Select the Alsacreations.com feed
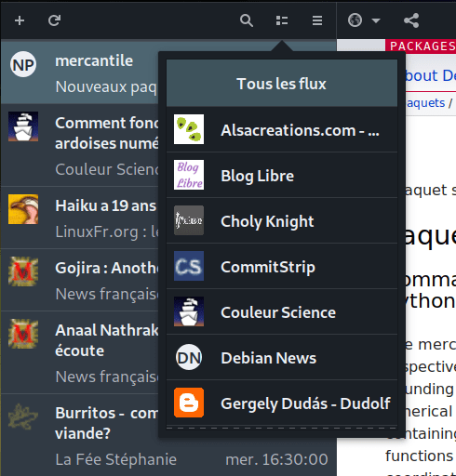Image resolution: width=456 pixels, height=476 pixels. coord(282,129)
